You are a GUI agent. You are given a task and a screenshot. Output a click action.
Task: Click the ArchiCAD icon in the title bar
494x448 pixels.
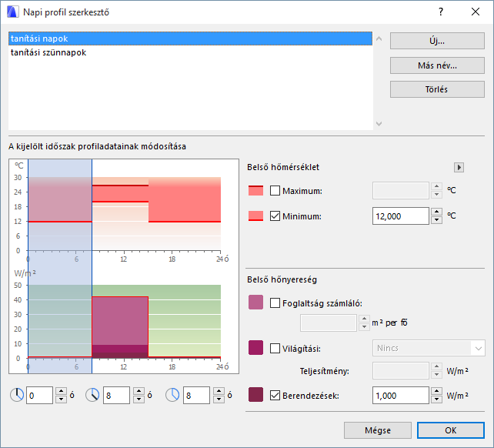(x=12, y=12)
